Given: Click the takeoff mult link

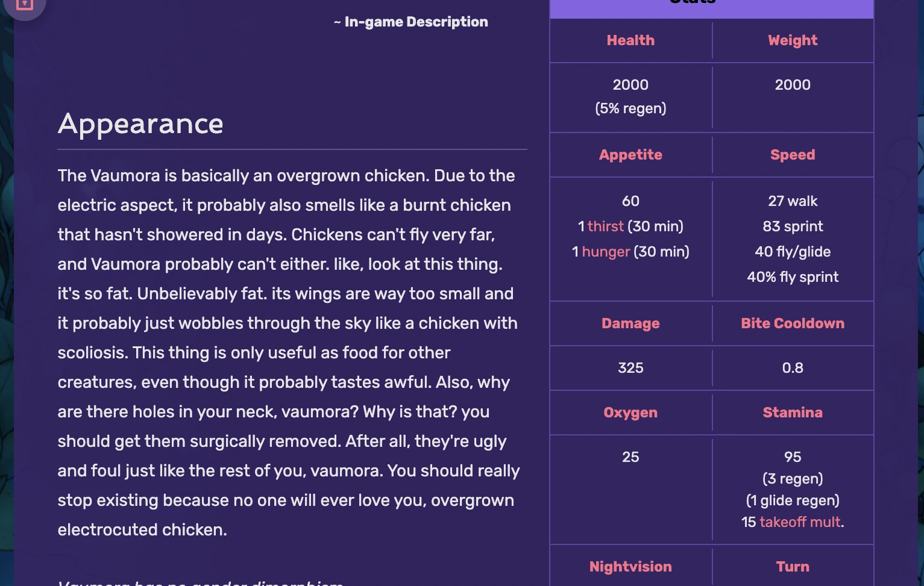Looking at the screenshot, I should (x=800, y=522).
